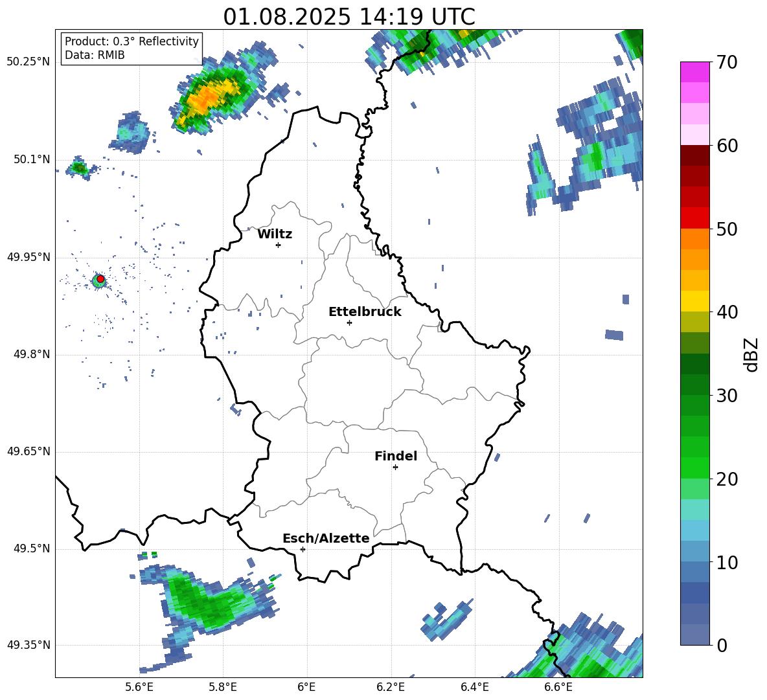Click the 40 tick on colorbar
This screenshot has width=767, height=700.
pos(726,312)
